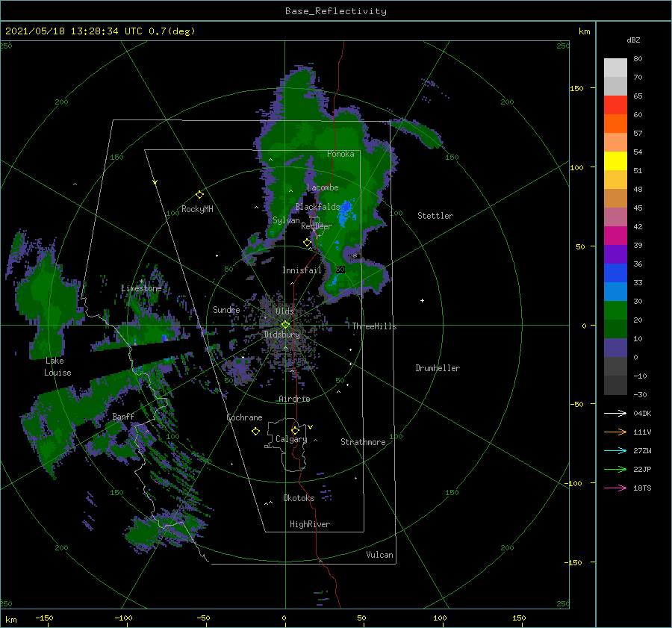Select the dark orange 60 dBZ swatch
The image size is (672, 628).
[615, 123]
